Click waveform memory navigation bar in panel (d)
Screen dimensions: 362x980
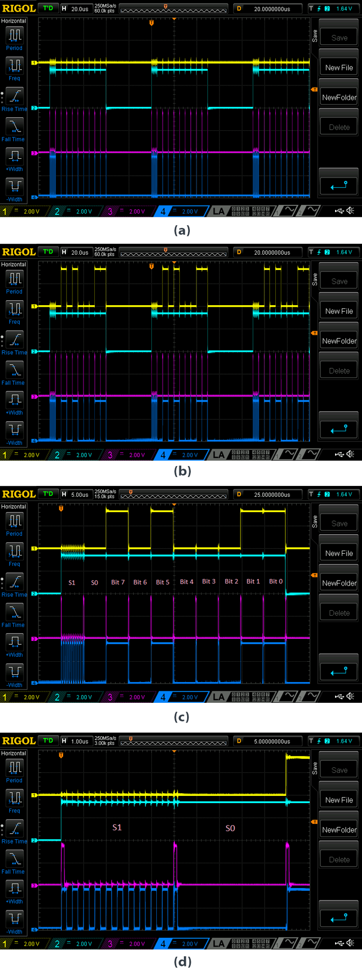coord(173,742)
